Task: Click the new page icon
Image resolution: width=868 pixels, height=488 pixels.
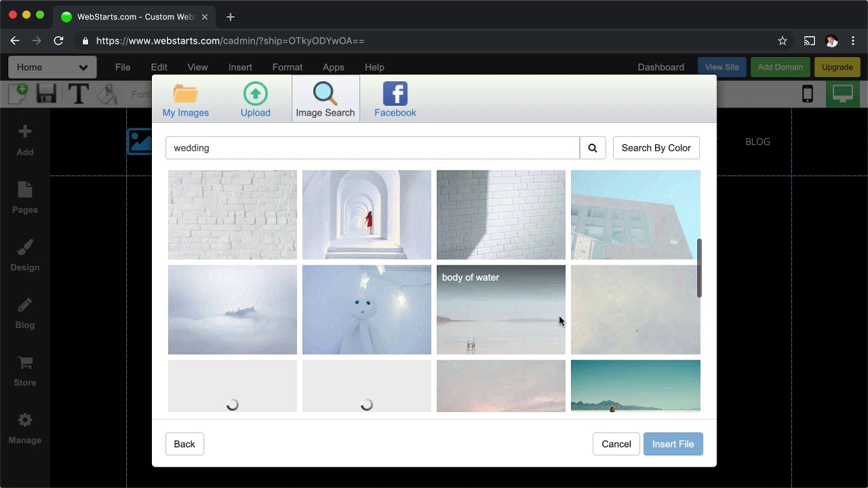Action: (18, 94)
